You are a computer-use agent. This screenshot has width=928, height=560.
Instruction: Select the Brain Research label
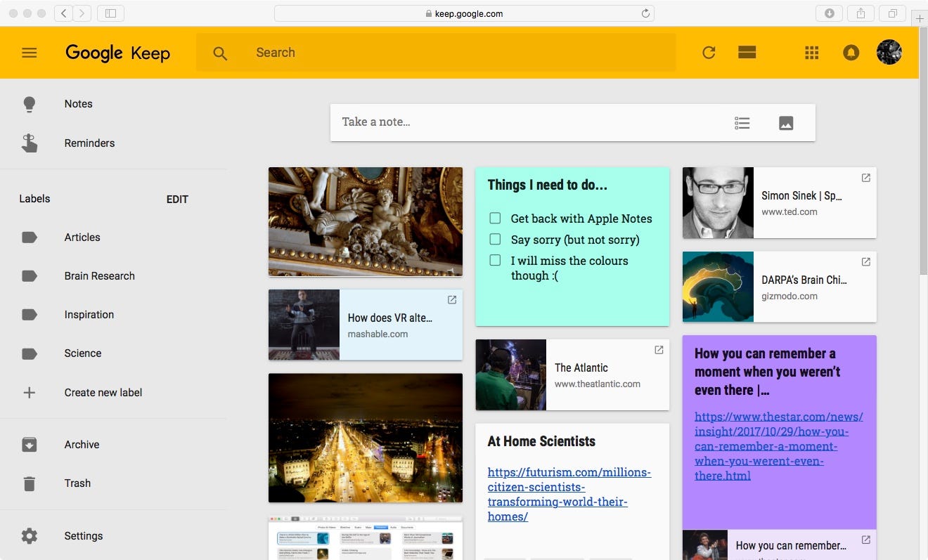click(x=99, y=276)
